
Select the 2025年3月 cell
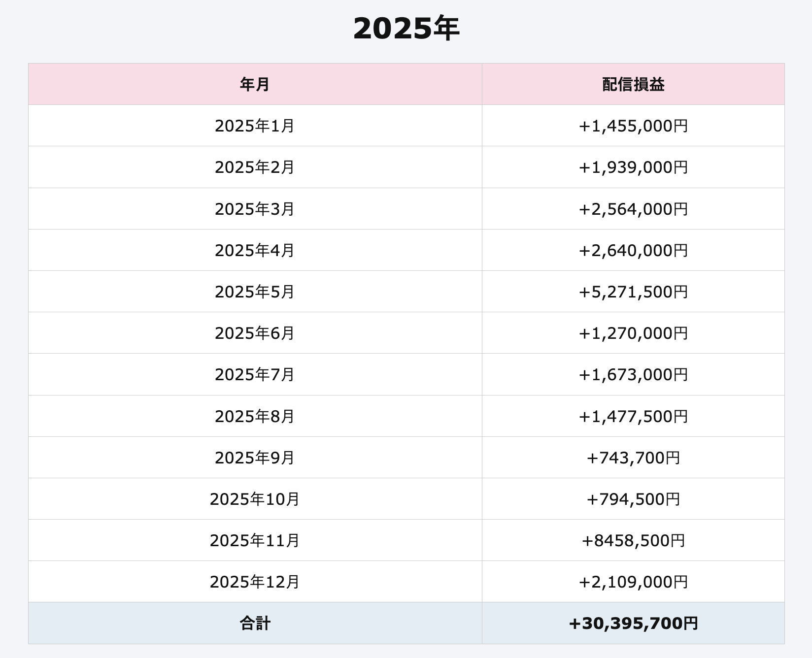[255, 209]
